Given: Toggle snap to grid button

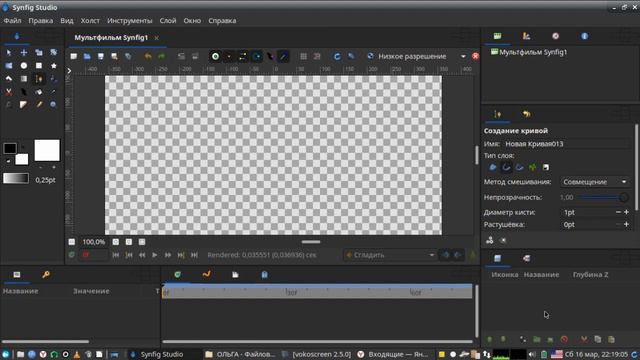Looking at the screenshot, I should (x=317, y=56).
